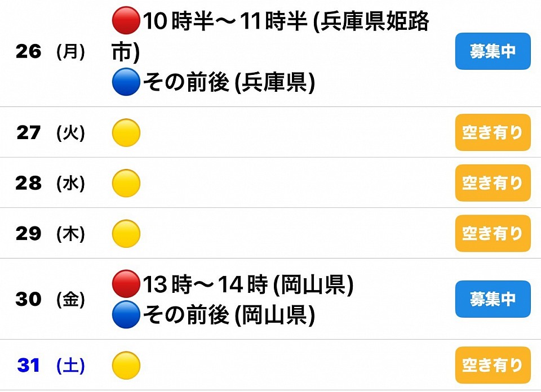Tap the 空き有り button for Wednesday the 28th
This screenshot has width=541, height=392.
click(493, 183)
